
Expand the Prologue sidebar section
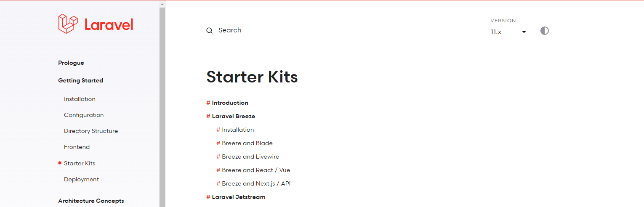[71, 63]
